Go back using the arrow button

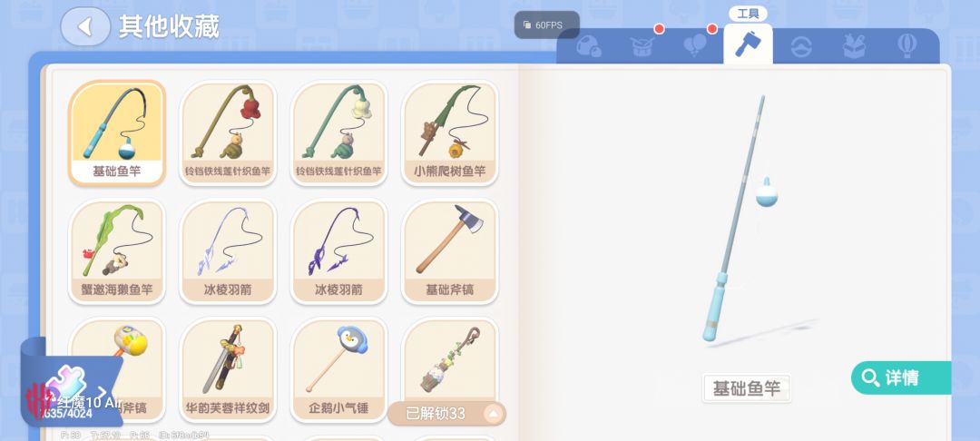(x=85, y=26)
